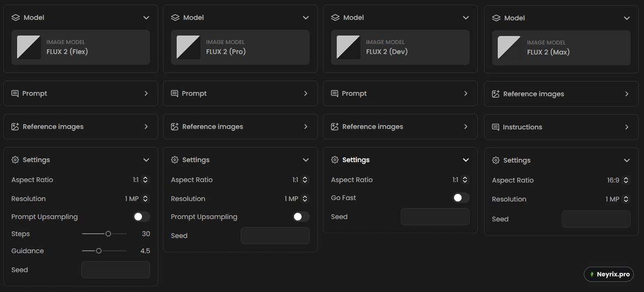
Task: Click the Guidance slider handle in Flex settings
Action: pos(99,251)
